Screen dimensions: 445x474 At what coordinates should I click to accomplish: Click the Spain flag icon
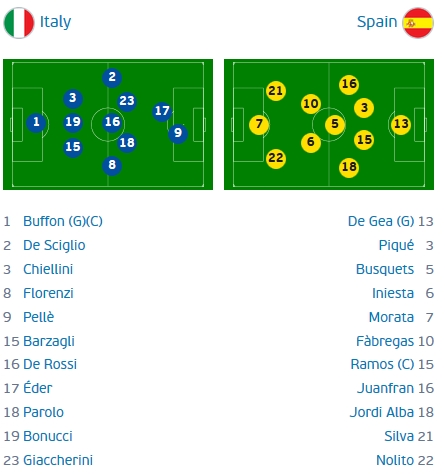click(418, 23)
